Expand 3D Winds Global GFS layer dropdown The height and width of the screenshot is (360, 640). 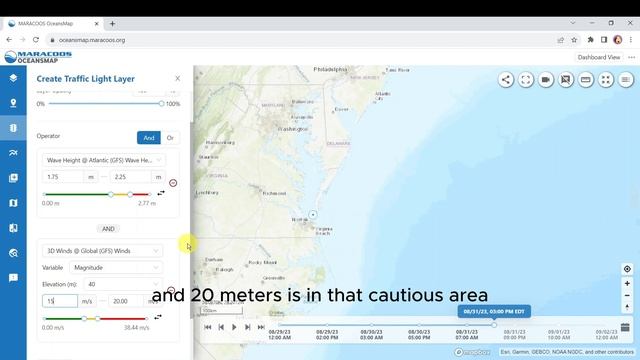(x=102, y=251)
